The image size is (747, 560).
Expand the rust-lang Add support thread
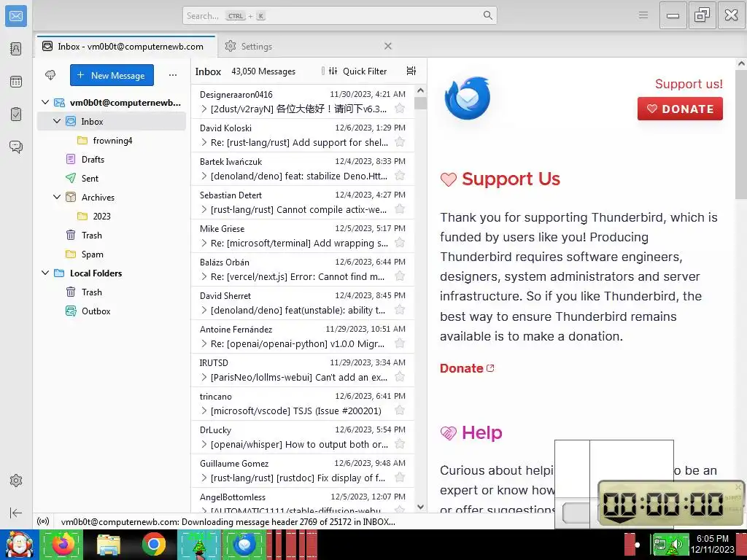click(x=204, y=142)
